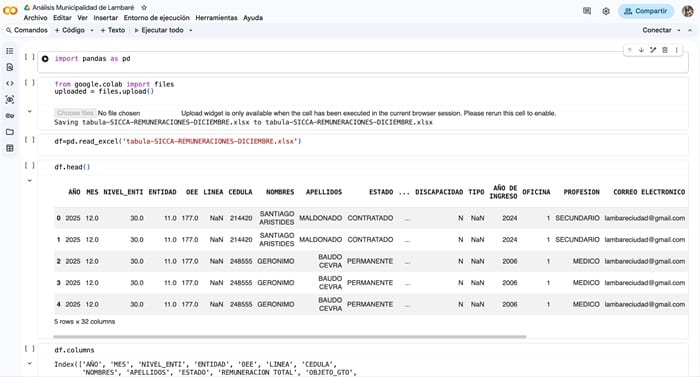The height and width of the screenshot is (377, 700).
Task: Click PERMANENTE in row 2
Action: [370, 261]
